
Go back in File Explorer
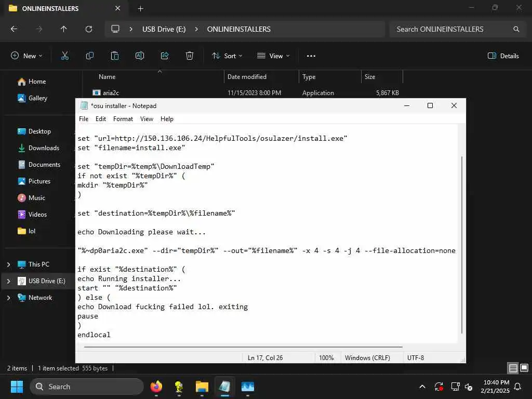(14, 29)
